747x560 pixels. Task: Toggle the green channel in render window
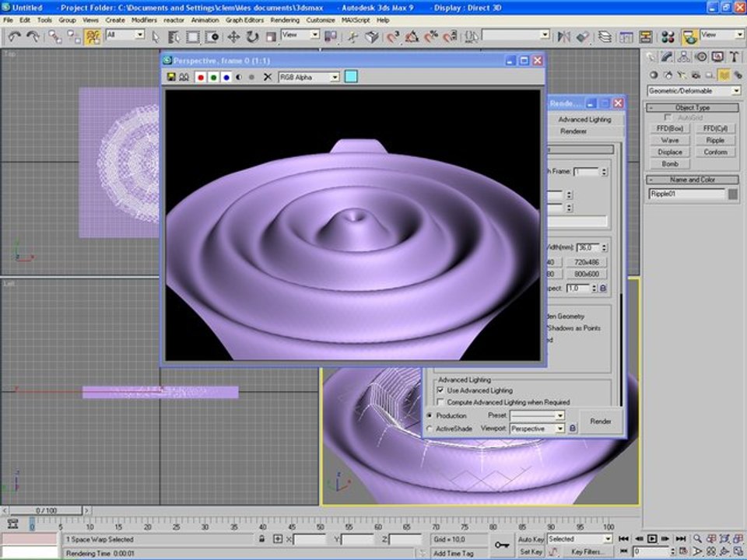[213, 77]
